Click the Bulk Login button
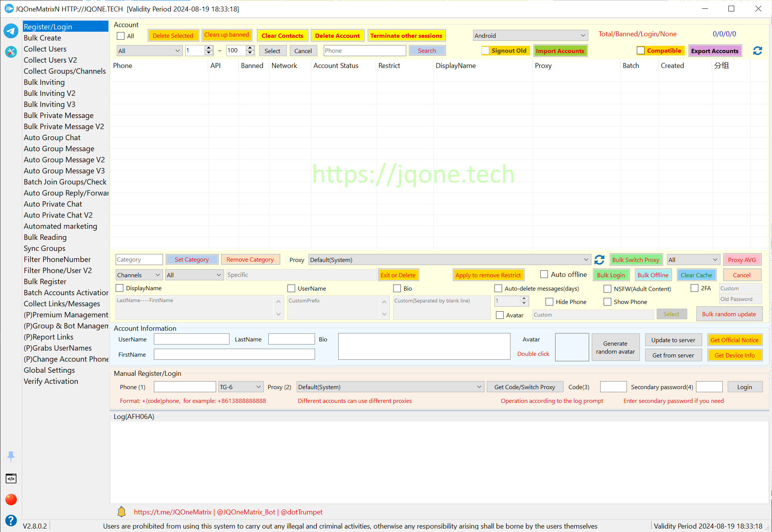Screen dimensions: 772x532 [611, 275]
